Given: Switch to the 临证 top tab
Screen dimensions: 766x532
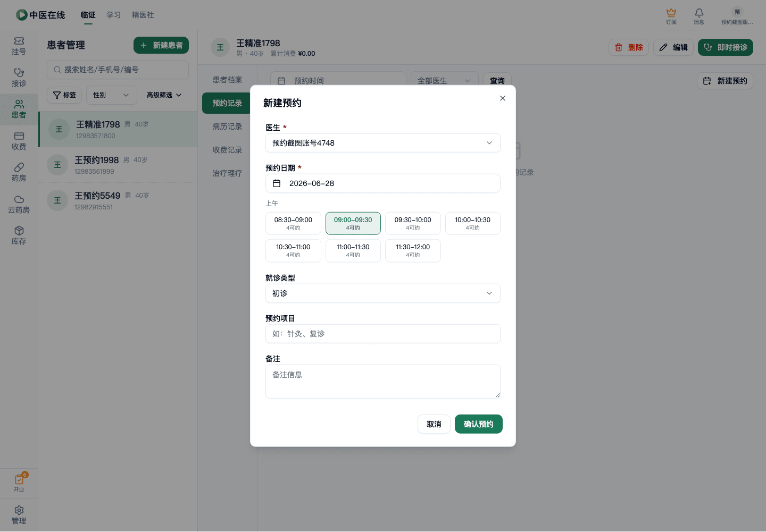Looking at the screenshot, I should point(88,15).
